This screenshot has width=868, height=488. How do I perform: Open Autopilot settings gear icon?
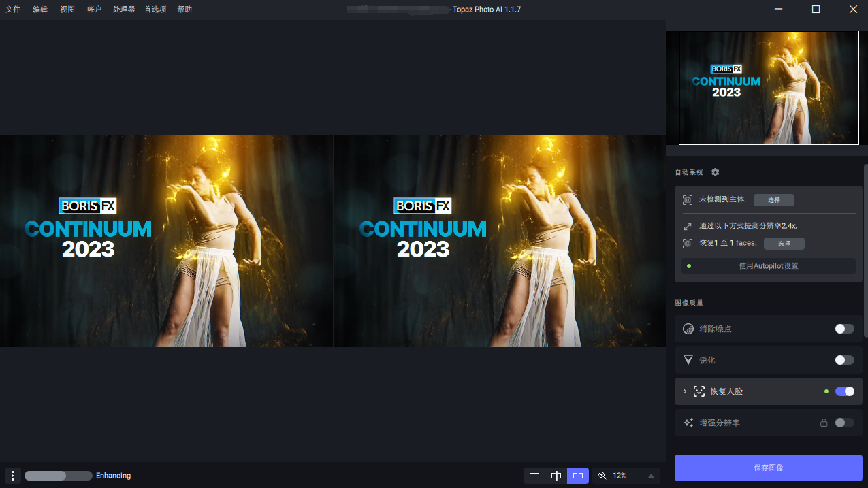715,172
